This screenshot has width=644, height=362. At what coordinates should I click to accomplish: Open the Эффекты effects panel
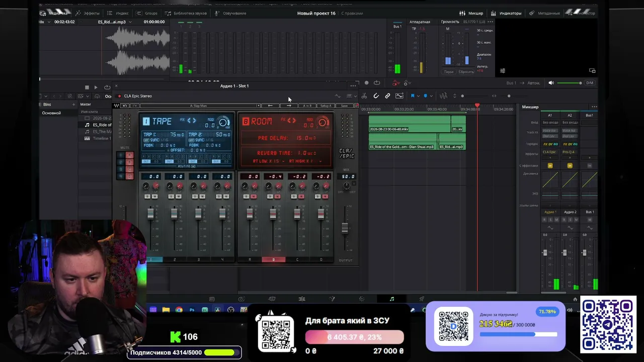coord(88,13)
